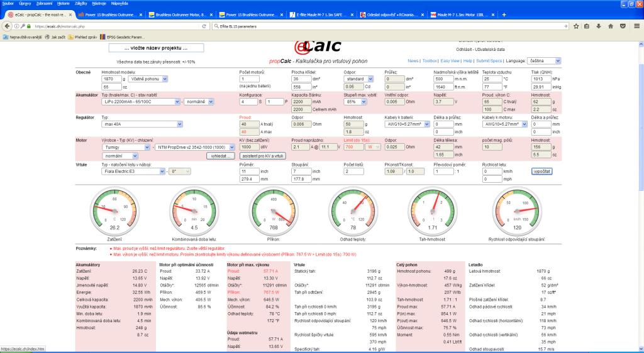Open motor manufacturer dropdown showing Turnigy
The image size is (644, 353).
pos(126,147)
